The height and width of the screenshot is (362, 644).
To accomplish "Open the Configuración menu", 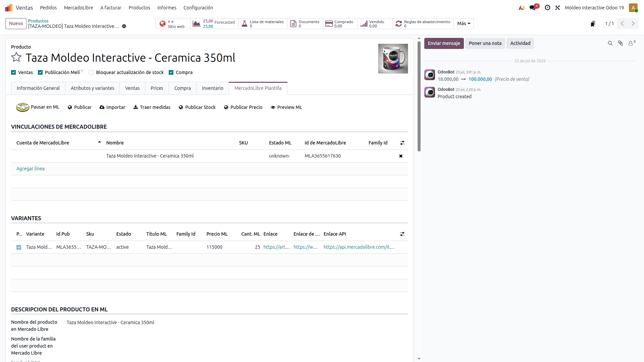I will pyautogui.click(x=198, y=7).
